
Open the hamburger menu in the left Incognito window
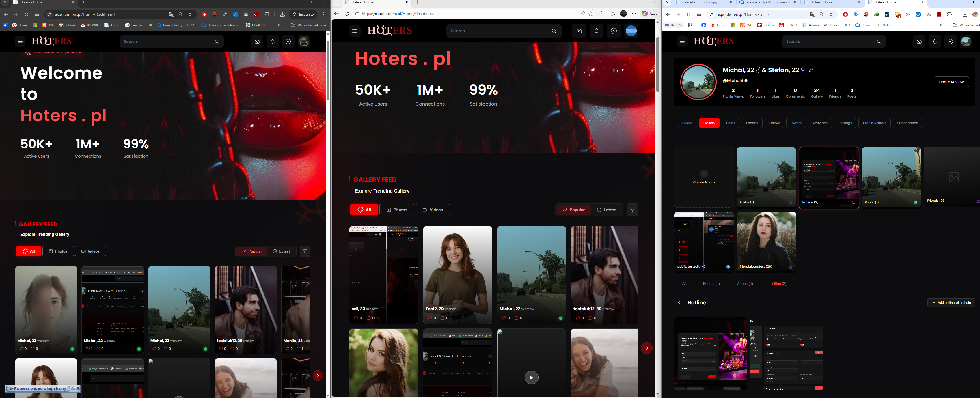[20, 42]
